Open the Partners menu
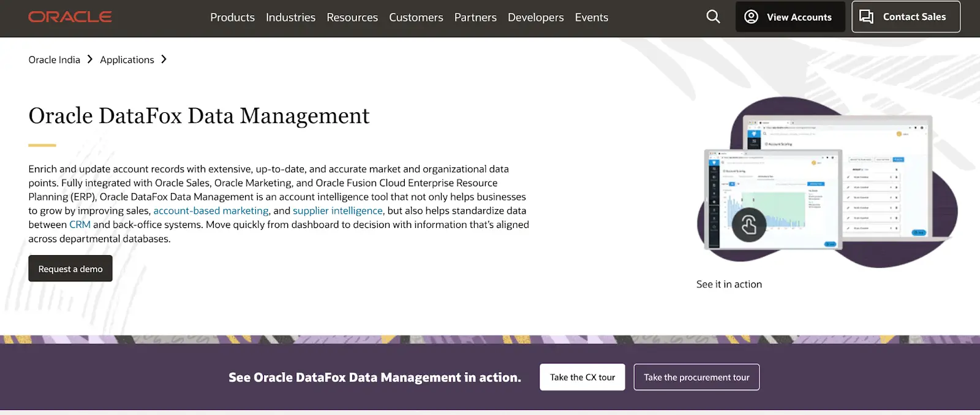This screenshot has height=415, width=980. point(475,17)
